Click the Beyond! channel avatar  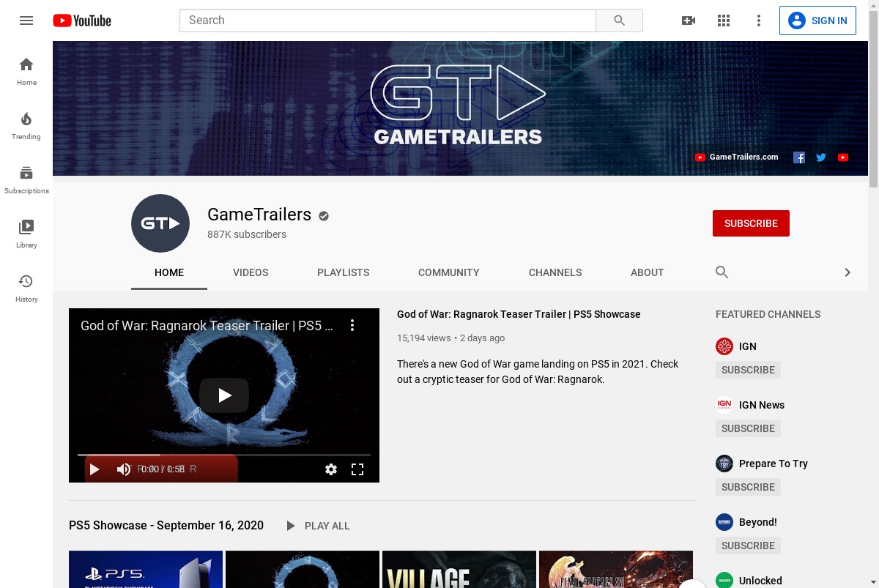pyautogui.click(x=724, y=522)
